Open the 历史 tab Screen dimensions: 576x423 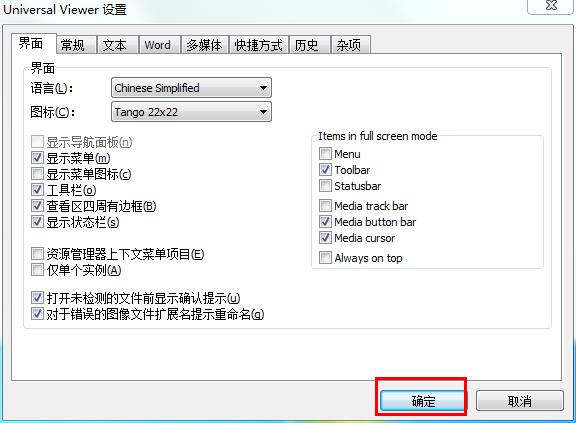pos(310,45)
